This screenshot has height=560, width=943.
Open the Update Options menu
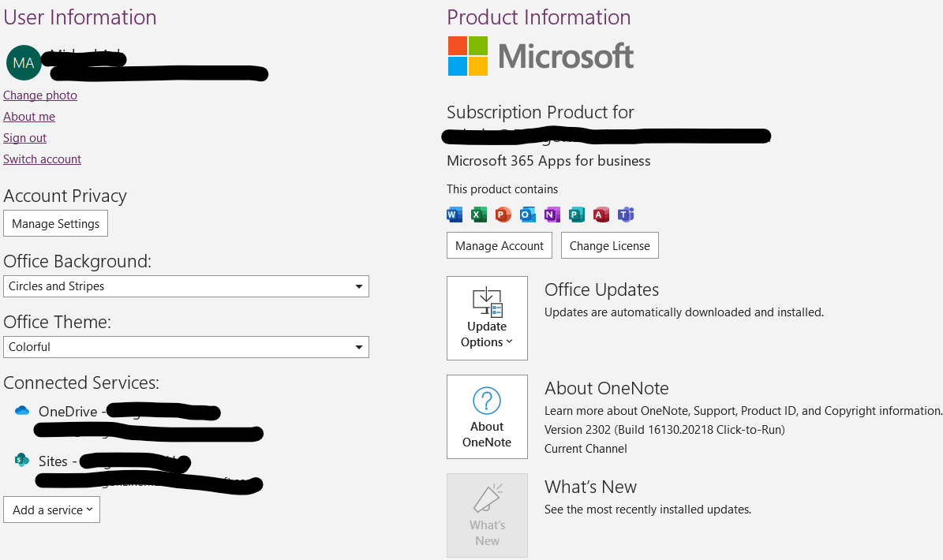click(x=487, y=318)
